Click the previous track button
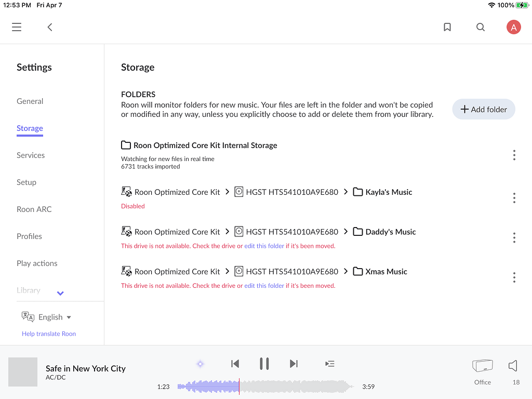Screen dimensions: 532x399 (x=235, y=364)
